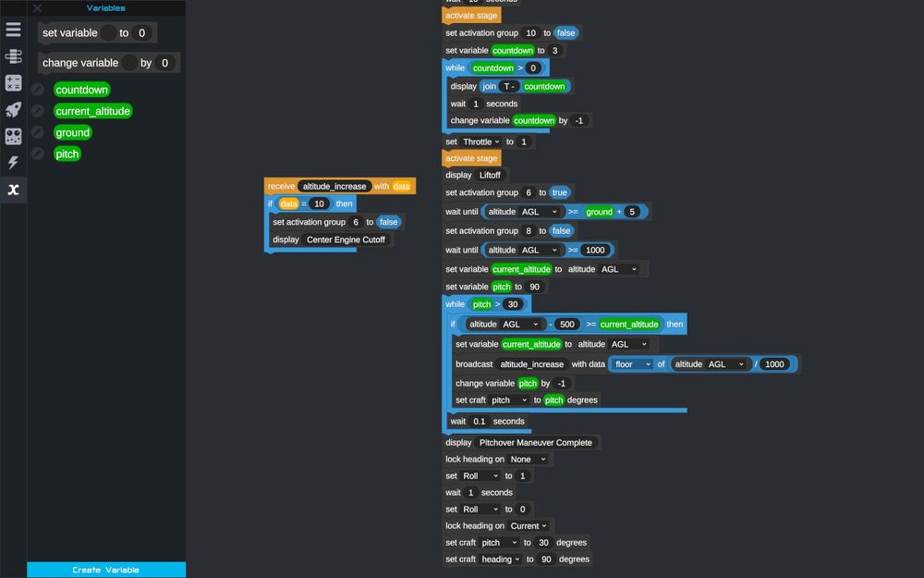
Task: Select the ground variable in the list
Action: [72, 132]
